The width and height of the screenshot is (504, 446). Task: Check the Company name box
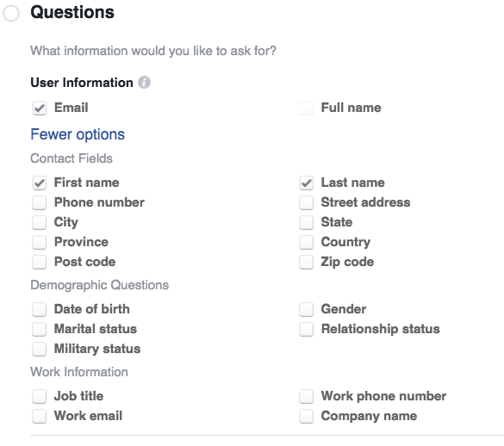[307, 416]
